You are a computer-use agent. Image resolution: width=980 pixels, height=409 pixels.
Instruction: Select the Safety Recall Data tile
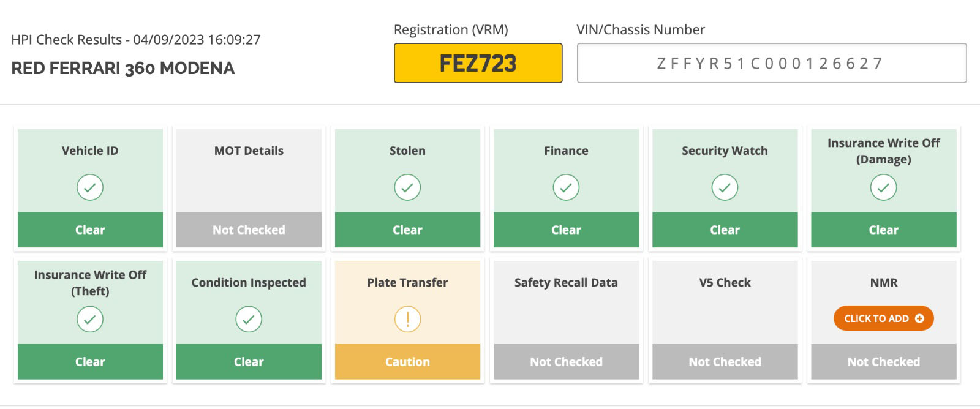tap(566, 320)
